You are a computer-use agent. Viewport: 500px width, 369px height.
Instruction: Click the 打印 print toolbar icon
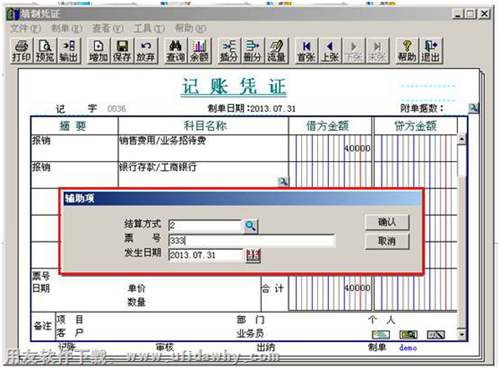[x=21, y=51]
